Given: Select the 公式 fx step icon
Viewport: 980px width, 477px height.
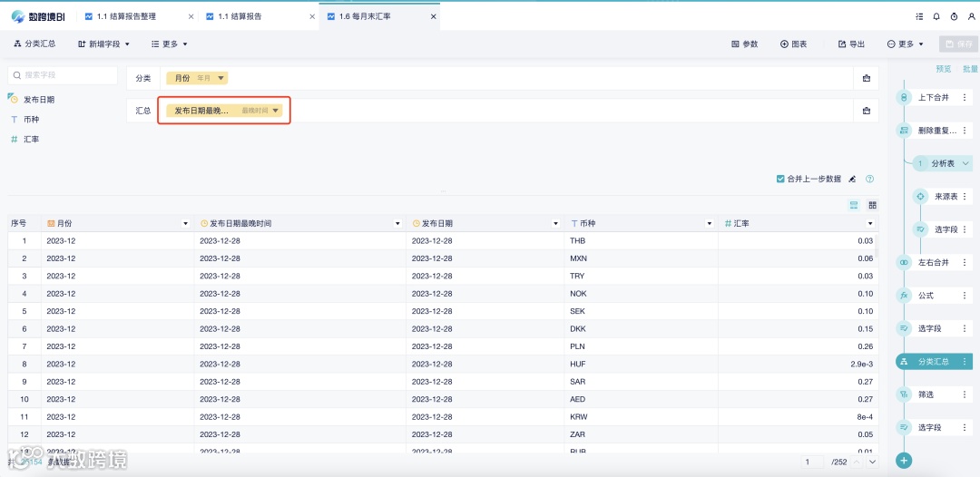Looking at the screenshot, I should [904, 296].
